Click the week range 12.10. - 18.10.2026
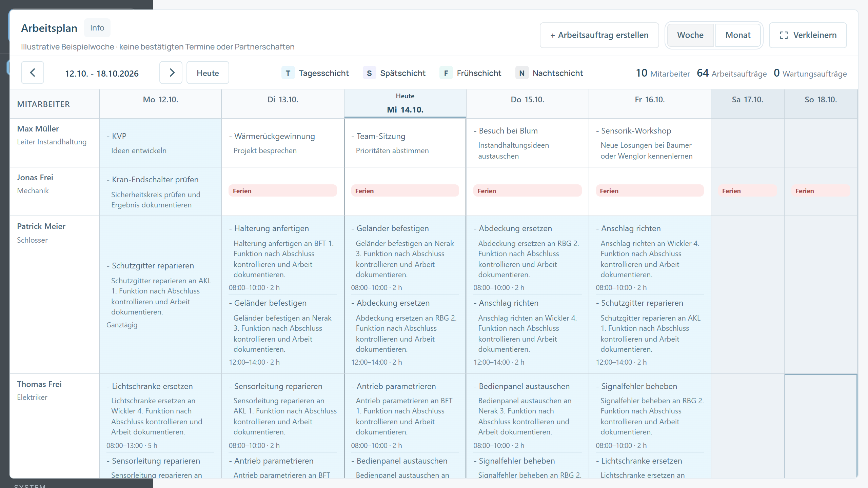This screenshot has width=868, height=488. (102, 74)
